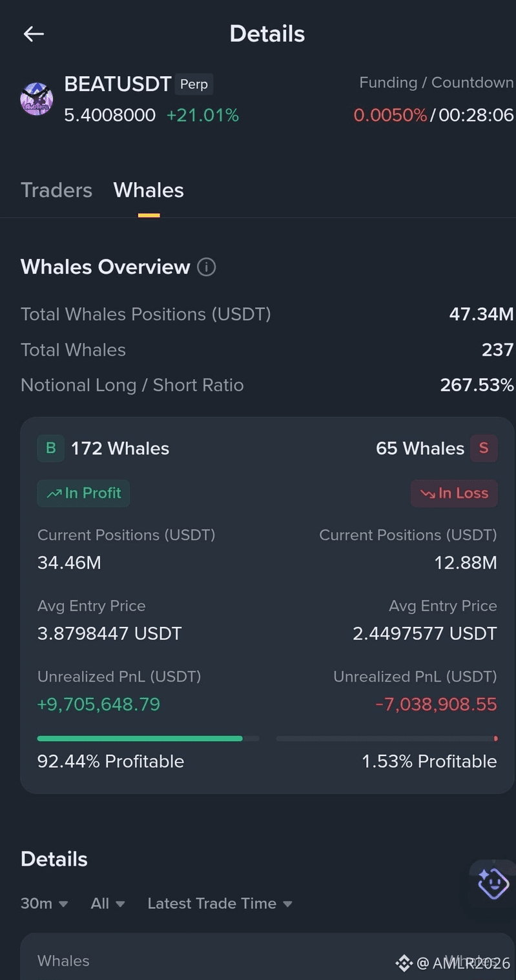Expand the 30m timeframe dropdown
The width and height of the screenshot is (516, 980).
[45, 903]
